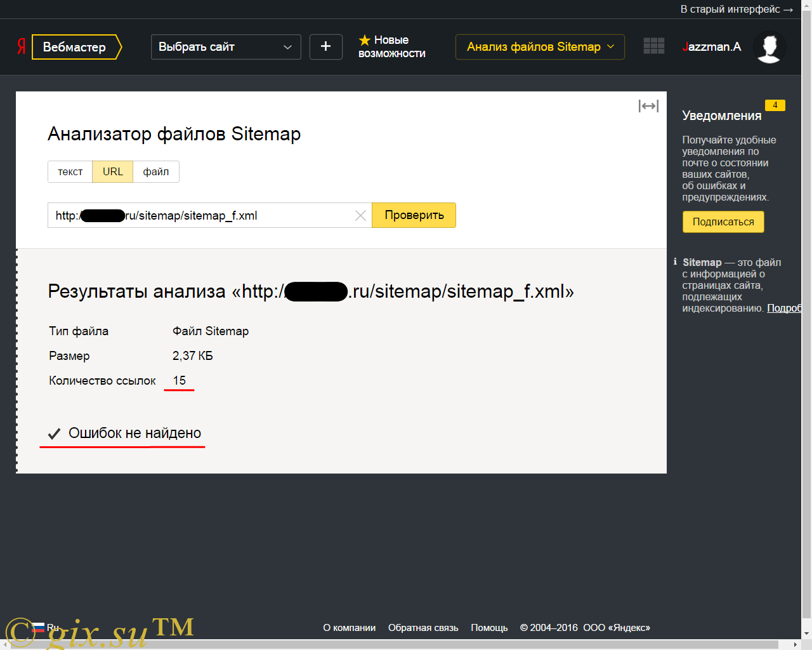Click the link count value 15

coord(180,381)
